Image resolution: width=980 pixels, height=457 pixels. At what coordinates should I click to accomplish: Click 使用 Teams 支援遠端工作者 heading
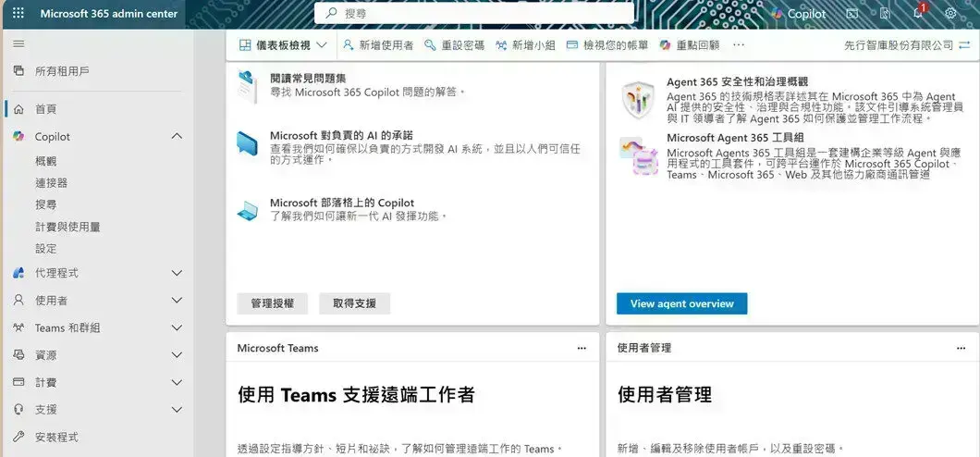356,394
